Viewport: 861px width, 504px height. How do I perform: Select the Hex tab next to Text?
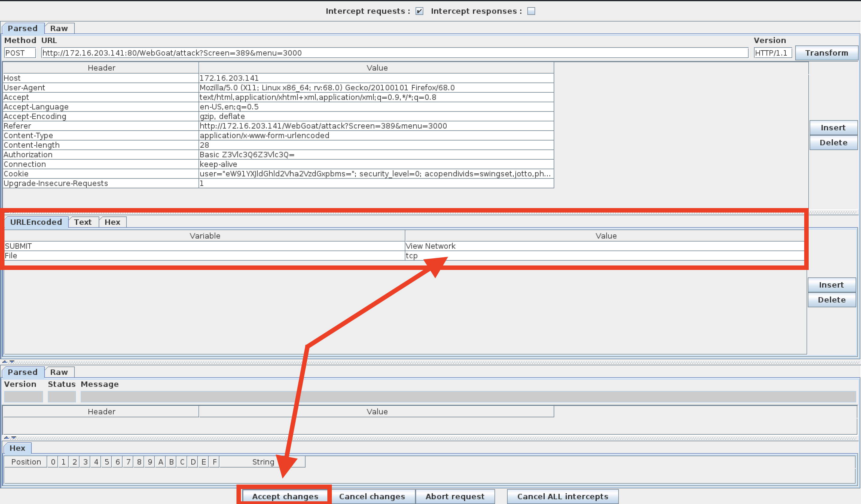coord(112,222)
